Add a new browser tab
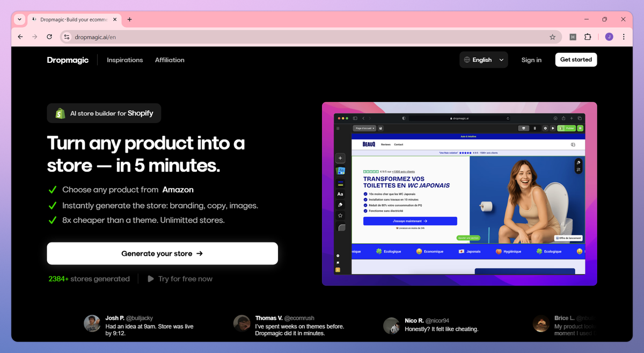 129,19
